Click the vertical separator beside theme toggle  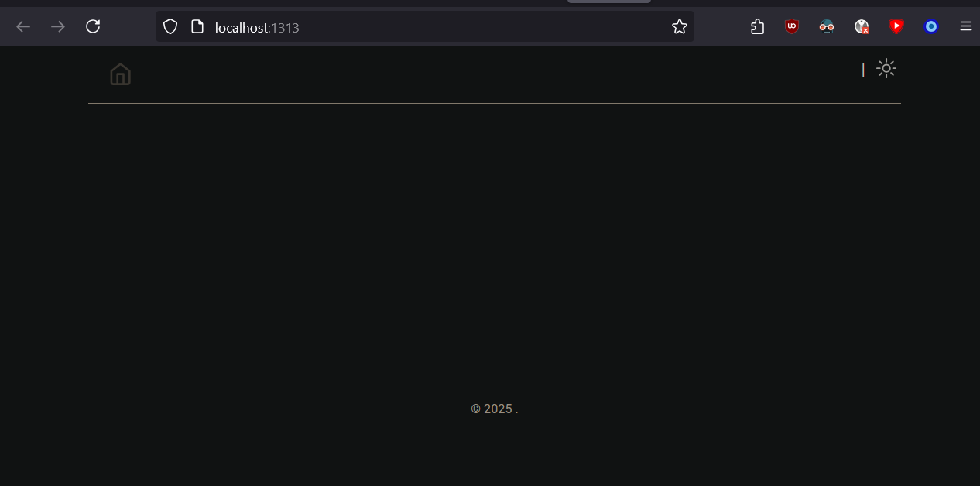pyautogui.click(x=863, y=70)
